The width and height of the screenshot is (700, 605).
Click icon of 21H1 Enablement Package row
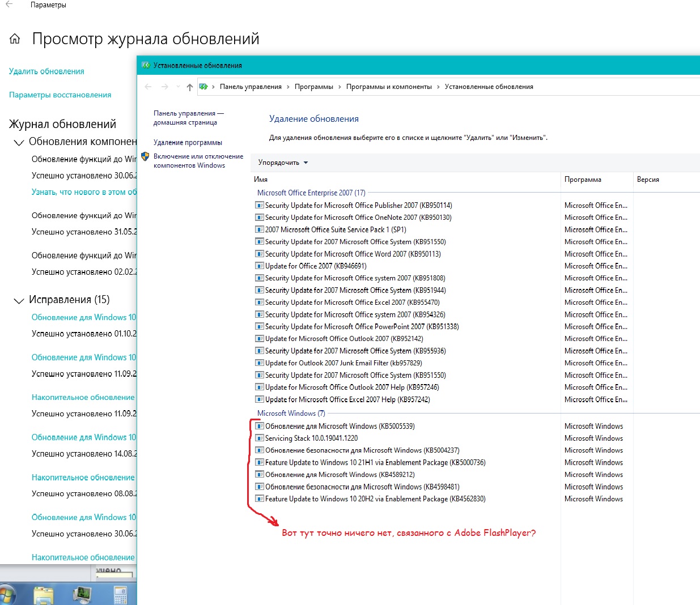(x=260, y=462)
